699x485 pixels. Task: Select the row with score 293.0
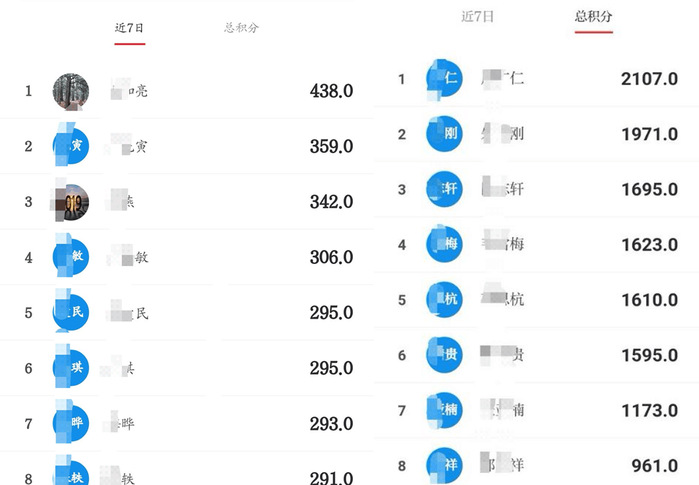pos(200,424)
